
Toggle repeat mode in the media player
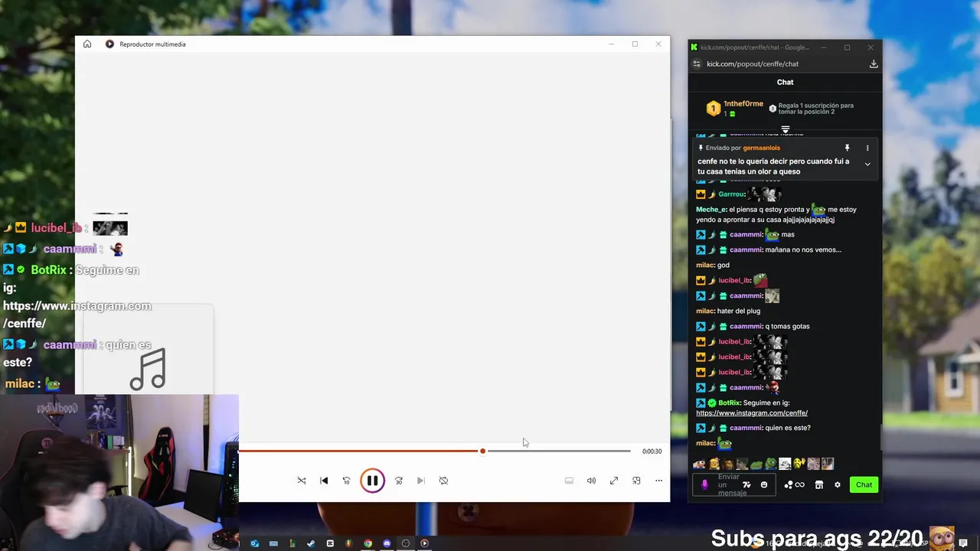coord(443,481)
